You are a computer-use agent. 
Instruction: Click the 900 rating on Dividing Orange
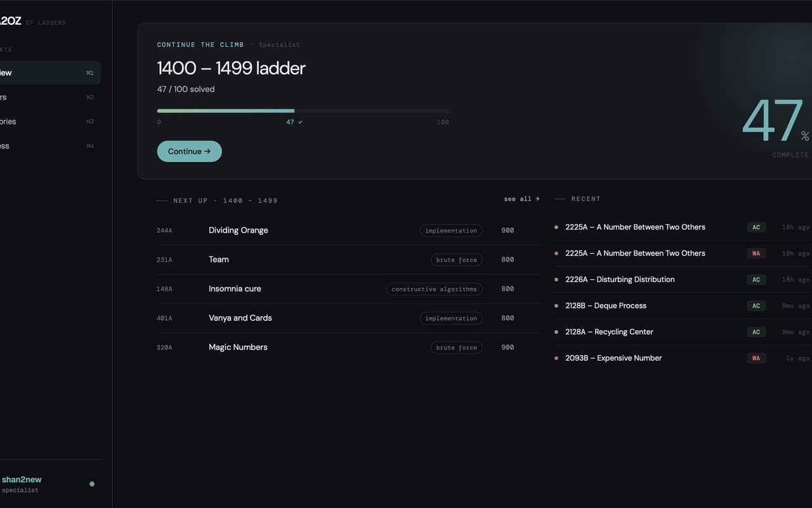507,231
